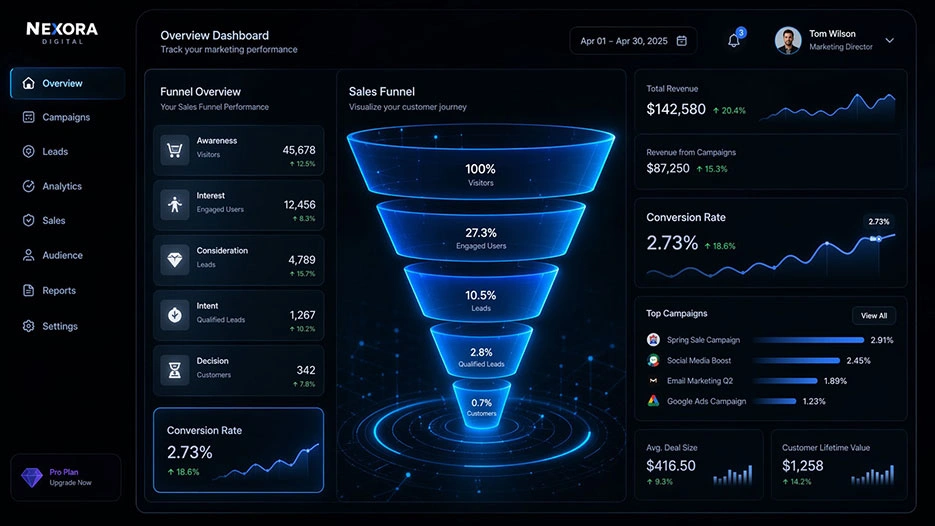Click the Awareness shopping cart icon
Image resolution: width=935 pixels, height=526 pixels.
point(175,150)
